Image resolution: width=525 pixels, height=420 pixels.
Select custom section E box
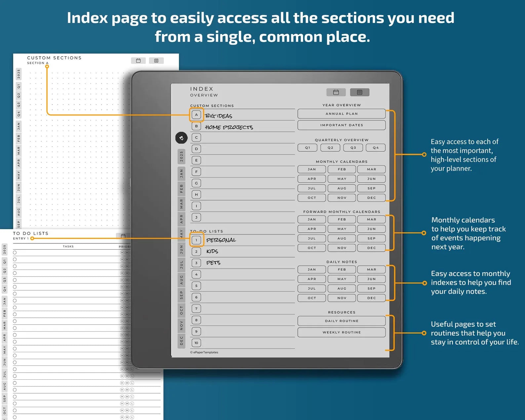point(196,160)
